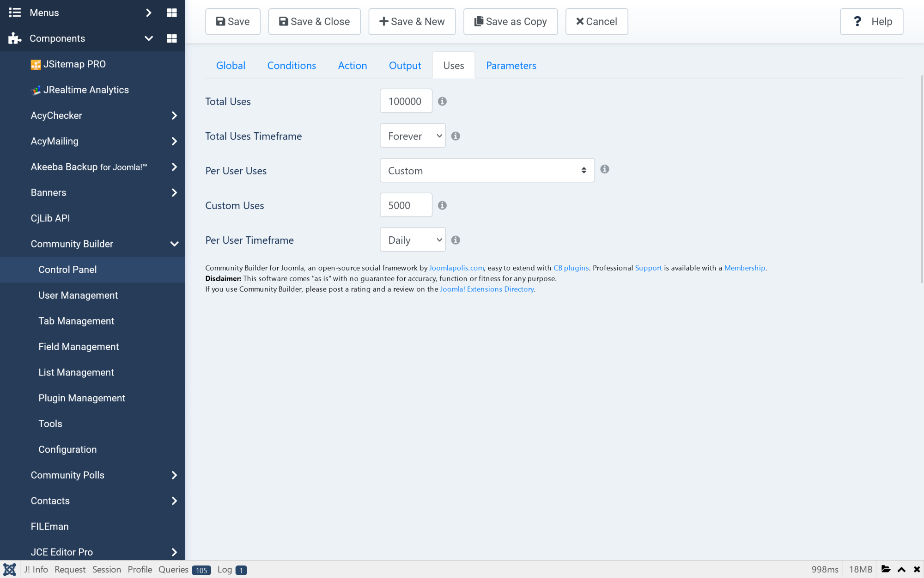Viewport: 924px width, 578px height.
Task: Open the Menus dashboard grid icon
Action: [x=171, y=13]
